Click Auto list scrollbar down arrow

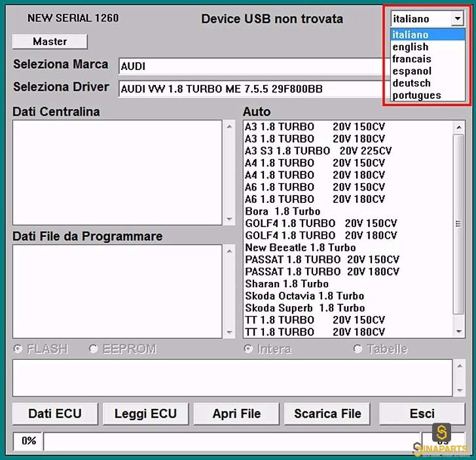459,332
